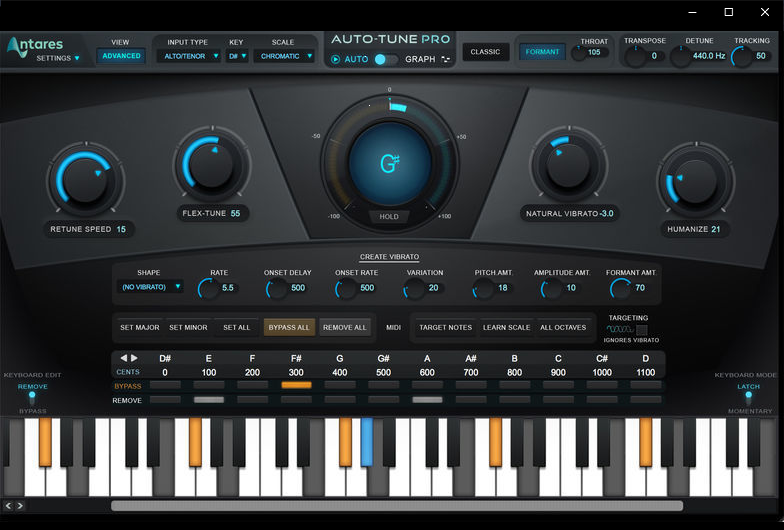Click the Hold button under pitch meter
784x530 pixels.
pos(389,216)
